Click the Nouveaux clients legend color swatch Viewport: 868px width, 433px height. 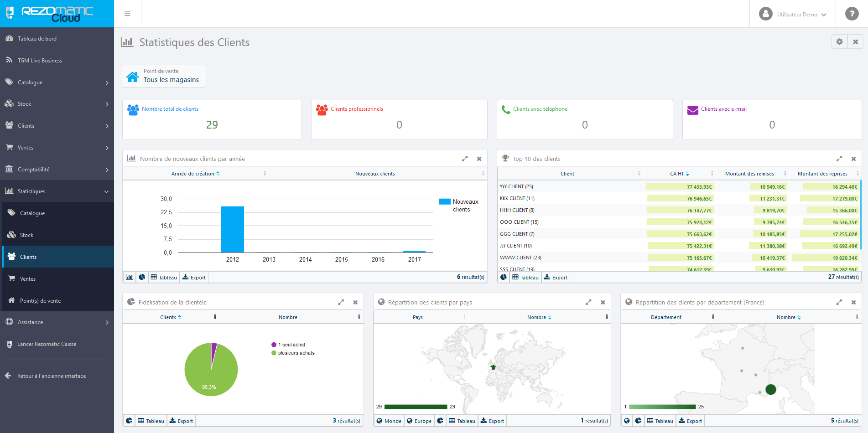coord(444,201)
